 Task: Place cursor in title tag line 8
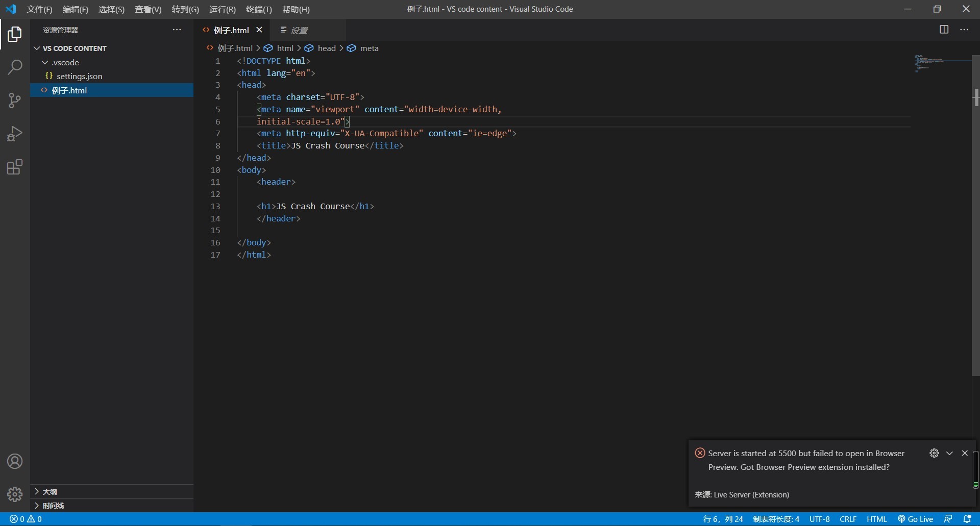pyautogui.click(x=330, y=145)
